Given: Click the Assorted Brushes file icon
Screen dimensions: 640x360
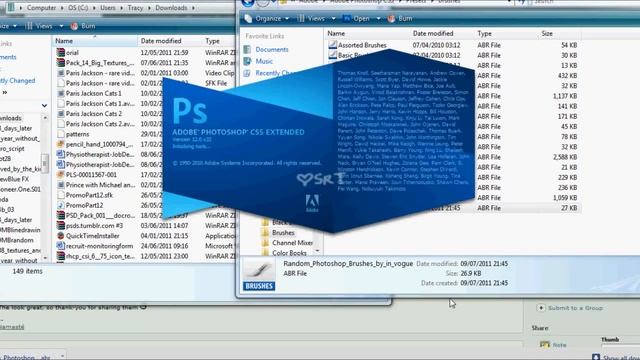Looking at the screenshot, I should [x=333, y=45].
